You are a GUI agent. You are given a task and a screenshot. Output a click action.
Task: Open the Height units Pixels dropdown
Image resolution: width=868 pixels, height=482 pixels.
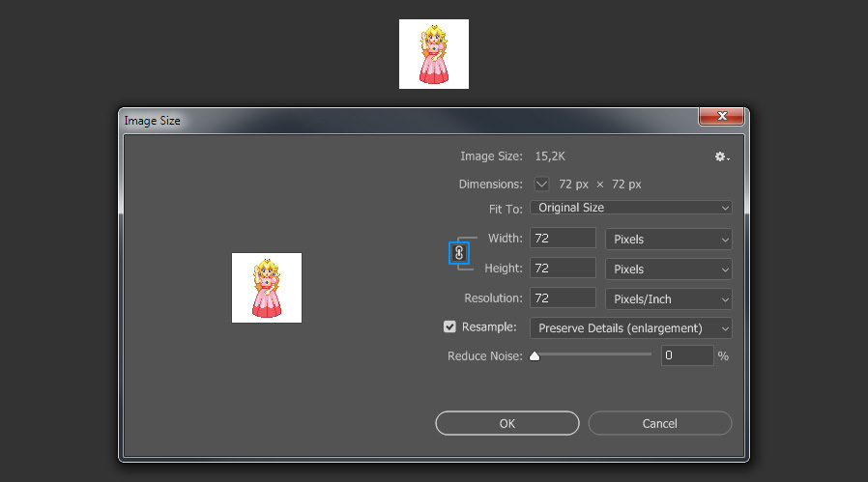669,269
